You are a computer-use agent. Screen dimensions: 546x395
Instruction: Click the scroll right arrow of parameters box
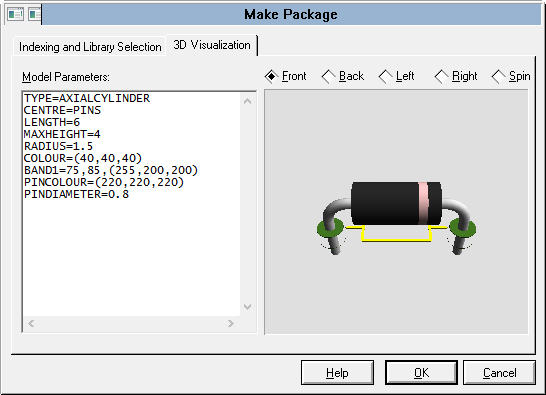[x=231, y=324]
